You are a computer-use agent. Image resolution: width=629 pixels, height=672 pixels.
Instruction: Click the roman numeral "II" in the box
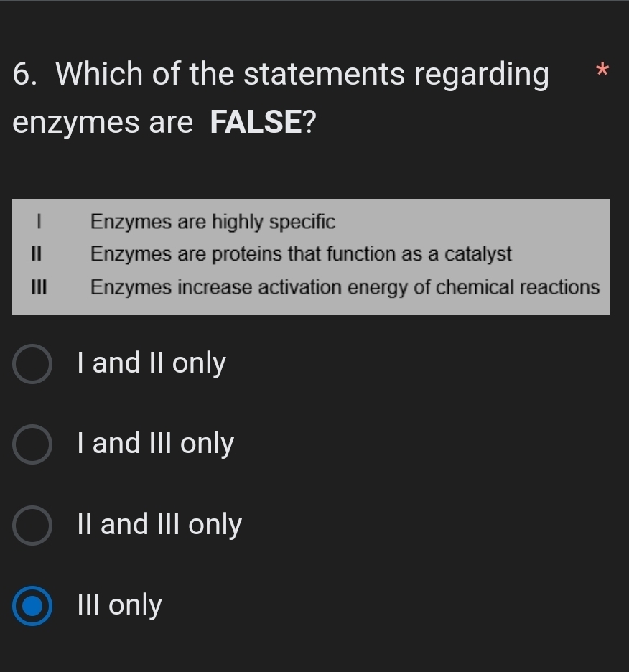pyautogui.click(x=37, y=254)
